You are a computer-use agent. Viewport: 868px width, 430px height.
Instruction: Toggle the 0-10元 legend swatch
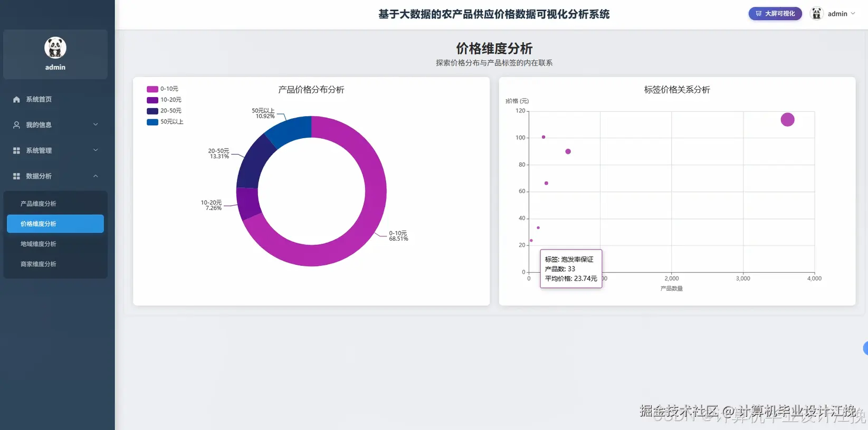click(x=152, y=89)
